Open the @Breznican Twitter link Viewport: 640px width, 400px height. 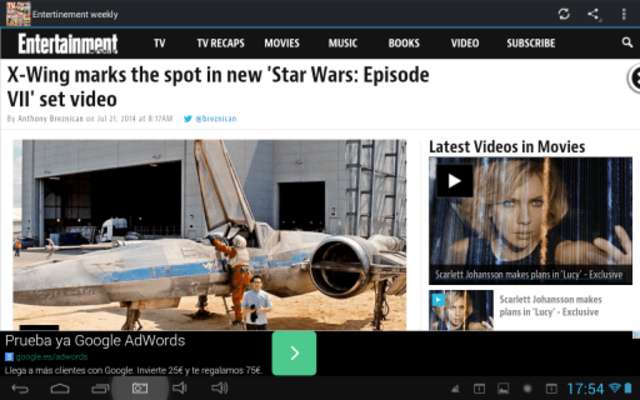[216, 119]
